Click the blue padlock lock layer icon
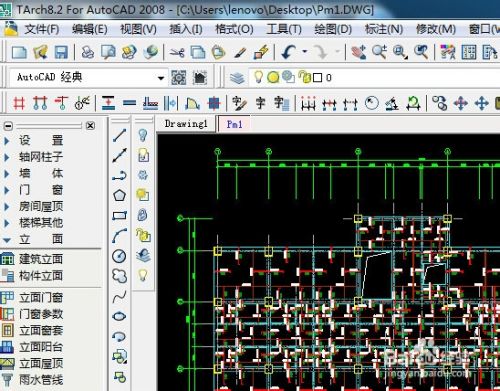500x391 pixels. [x=143, y=215]
